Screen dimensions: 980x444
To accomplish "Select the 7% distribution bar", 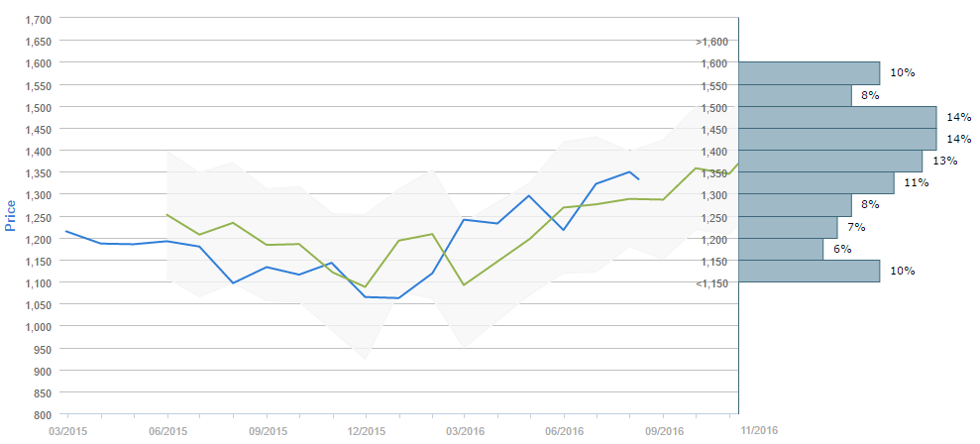I will tap(788, 228).
